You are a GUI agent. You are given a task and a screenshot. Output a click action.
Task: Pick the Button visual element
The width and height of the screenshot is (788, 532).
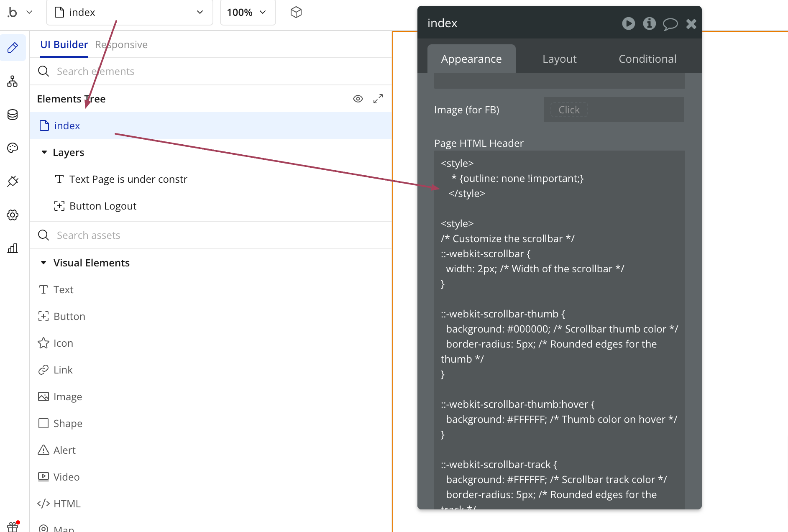coord(62,316)
